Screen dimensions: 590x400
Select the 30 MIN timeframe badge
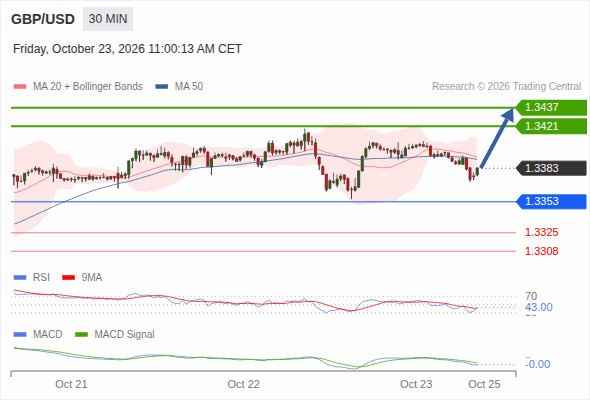coord(108,19)
